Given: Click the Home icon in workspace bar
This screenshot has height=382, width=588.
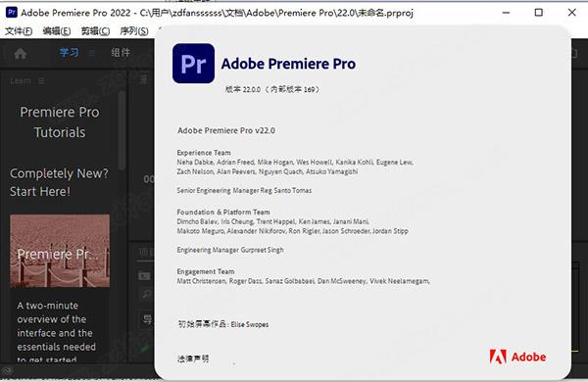Looking at the screenshot, I should tap(21, 54).
